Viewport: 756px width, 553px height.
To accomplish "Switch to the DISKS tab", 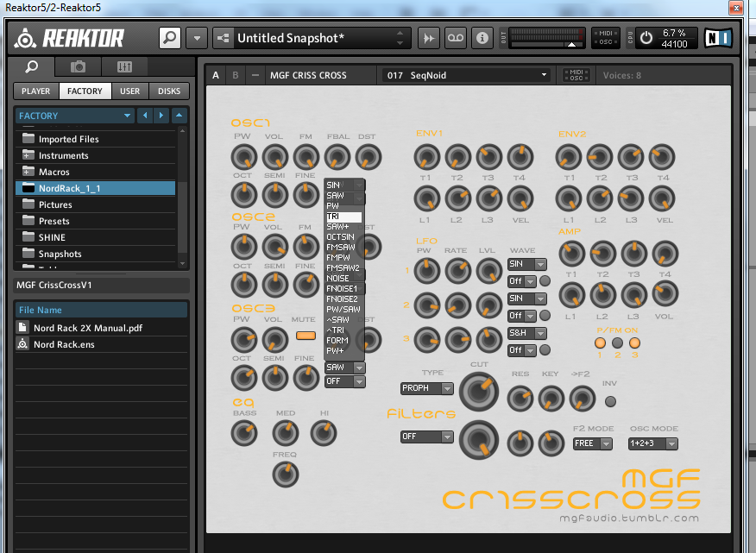I will coord(169,91).
